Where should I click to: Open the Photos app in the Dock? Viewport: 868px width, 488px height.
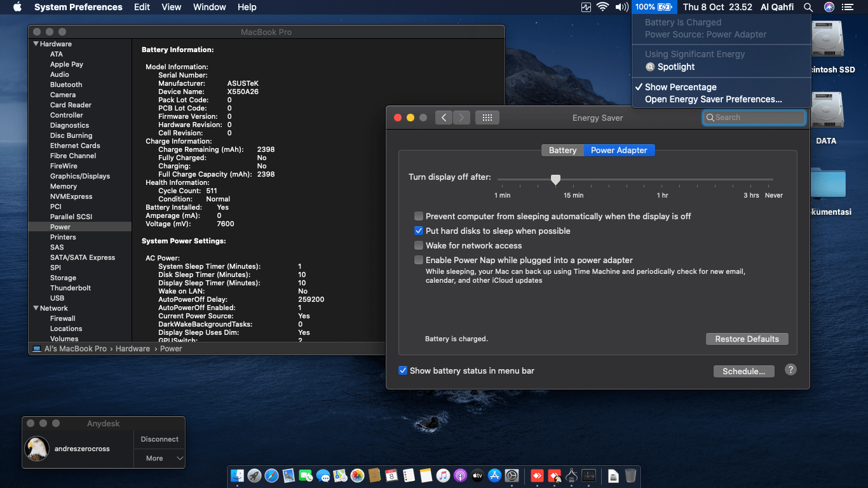click(358, 475)
